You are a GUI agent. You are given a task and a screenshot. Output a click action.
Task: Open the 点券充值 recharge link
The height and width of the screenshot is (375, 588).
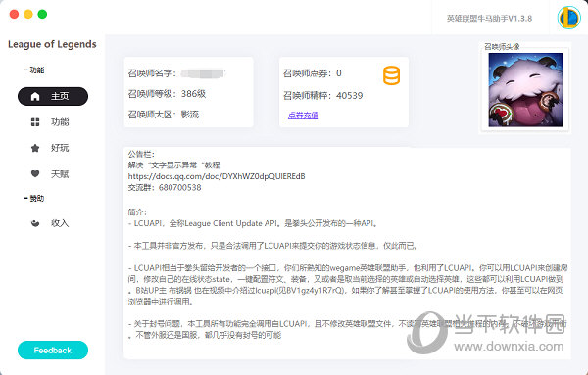[303, 115]
